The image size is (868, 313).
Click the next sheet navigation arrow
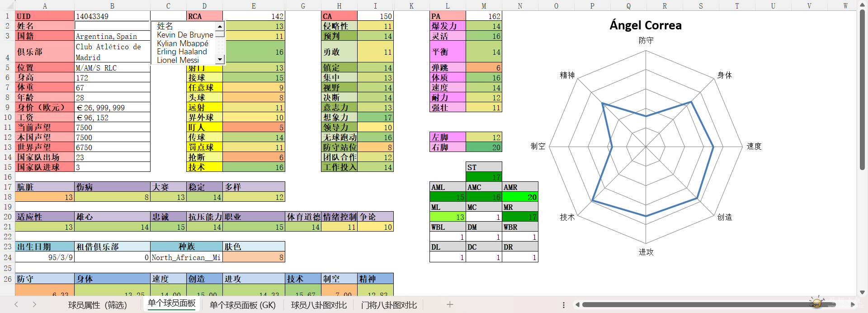tap(34, 304)
